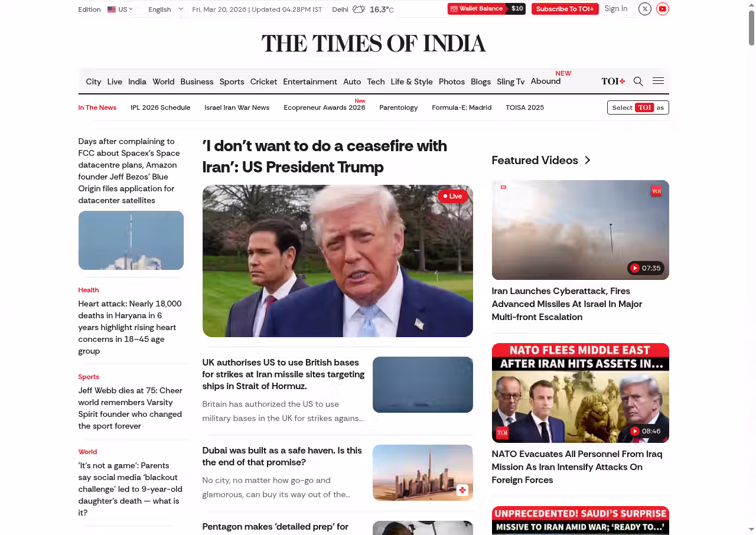
Task: Play the 07:35 Iran cyberattack video
Action: click(x=645, y=268)
